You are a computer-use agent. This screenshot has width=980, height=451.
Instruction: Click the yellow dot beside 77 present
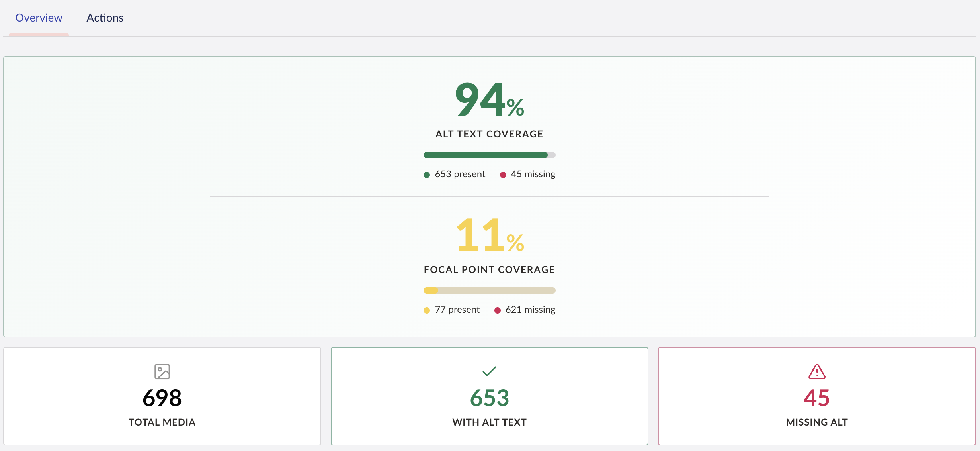tap(427, 310)
